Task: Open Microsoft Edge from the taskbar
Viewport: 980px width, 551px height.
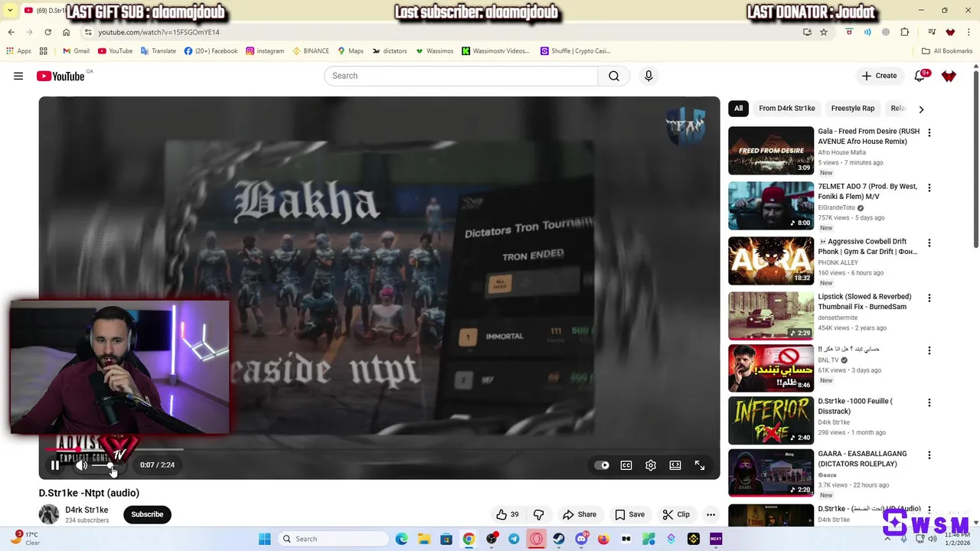Action: tap(402, 539)
